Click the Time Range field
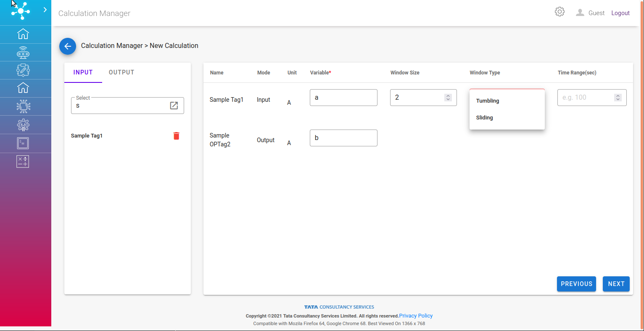 pos(592,98)
